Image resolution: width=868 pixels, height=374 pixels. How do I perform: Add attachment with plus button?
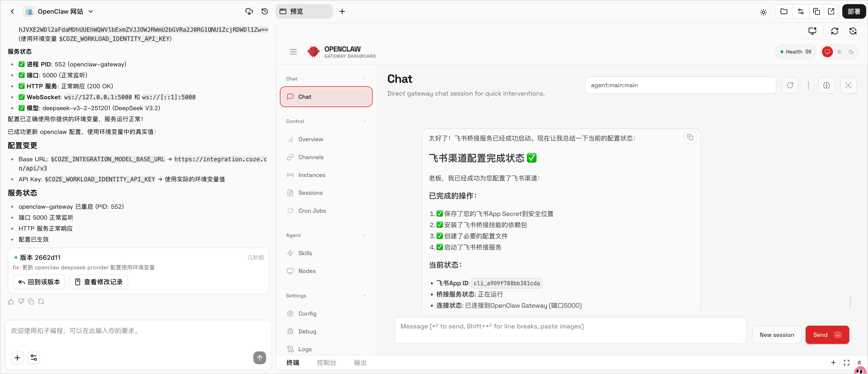17,358
